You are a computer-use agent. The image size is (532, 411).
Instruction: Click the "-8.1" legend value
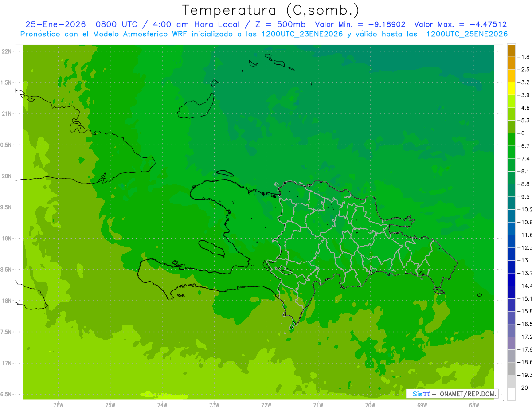pyautogui.click(x=524, y=171)
